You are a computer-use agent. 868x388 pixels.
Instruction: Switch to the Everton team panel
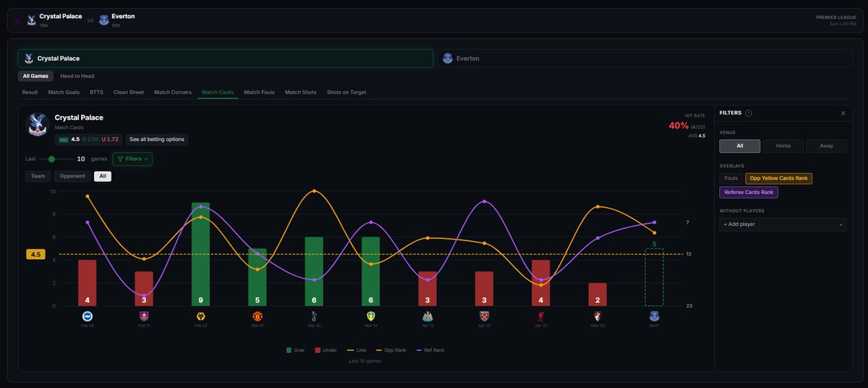(x=644, y=58)
